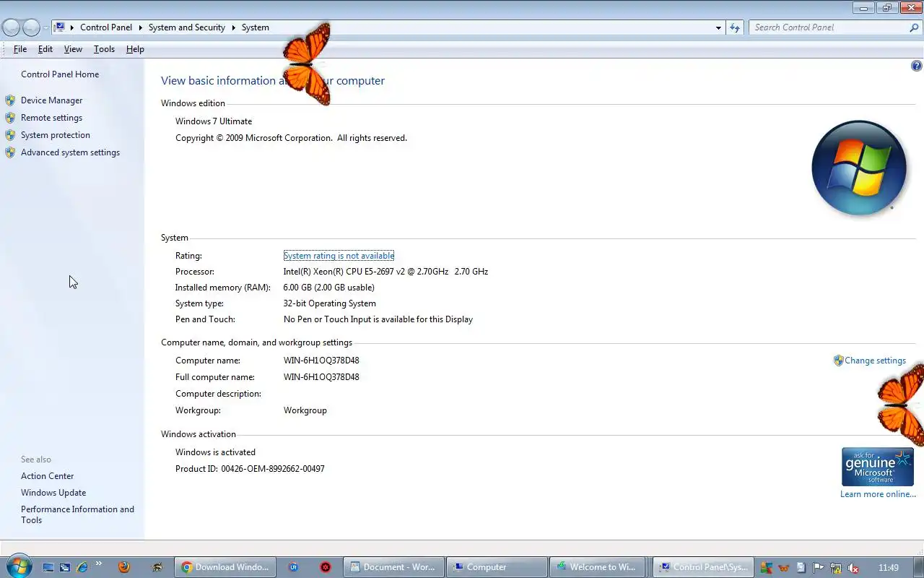
Task: Open the View menu
Action: pyautogui.click(x=73, y=49)
